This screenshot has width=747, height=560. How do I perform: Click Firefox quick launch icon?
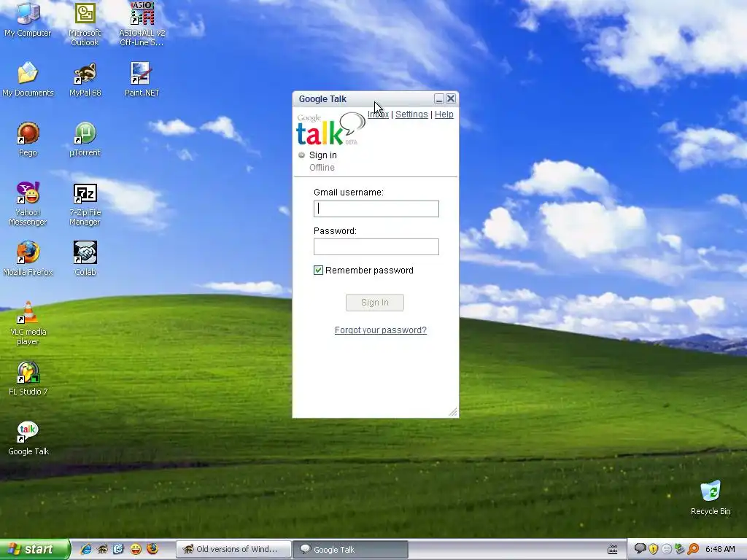[152, 549]
